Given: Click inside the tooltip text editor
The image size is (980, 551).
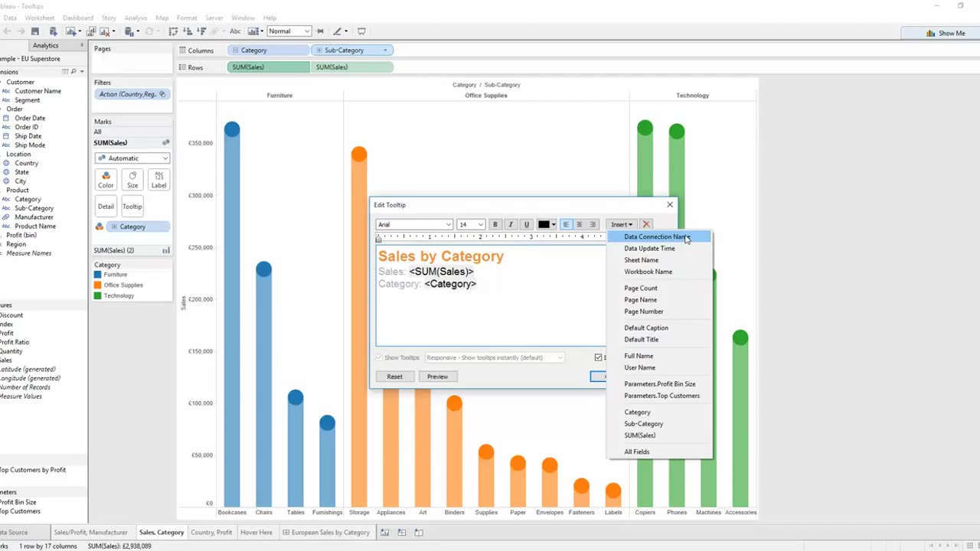Looking at the screenshot, I should tap(491, 295).
